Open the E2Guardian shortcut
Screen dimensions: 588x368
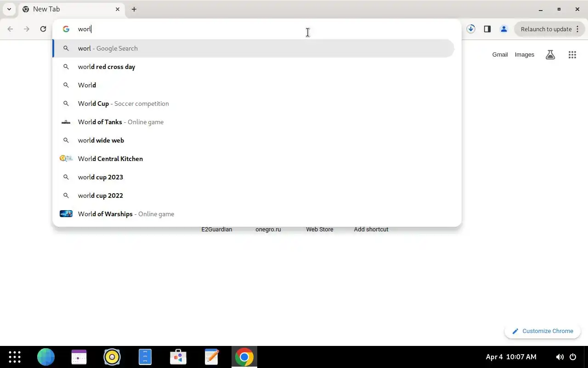pos(217,229)
